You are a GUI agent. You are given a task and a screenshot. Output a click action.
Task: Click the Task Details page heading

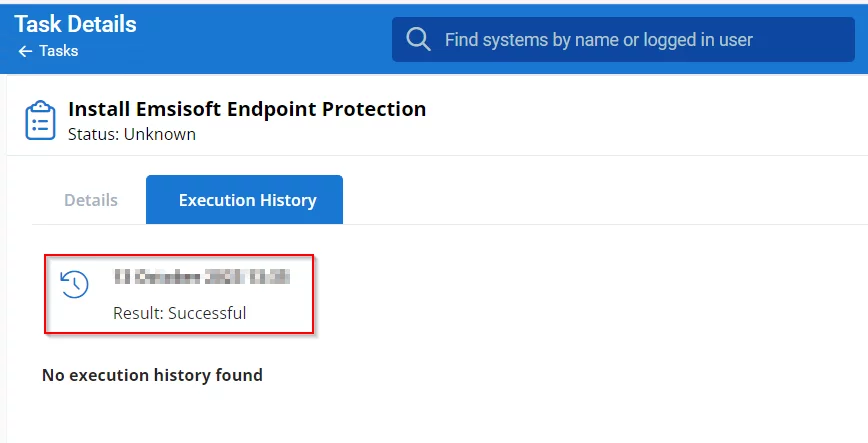(x=75, y=24)
